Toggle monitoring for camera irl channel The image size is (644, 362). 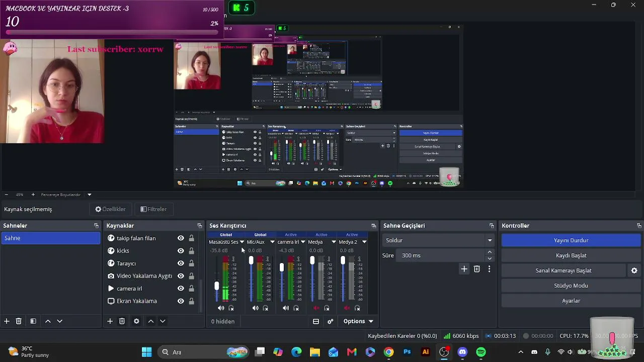pyautogui.click(x=296, y=308)
